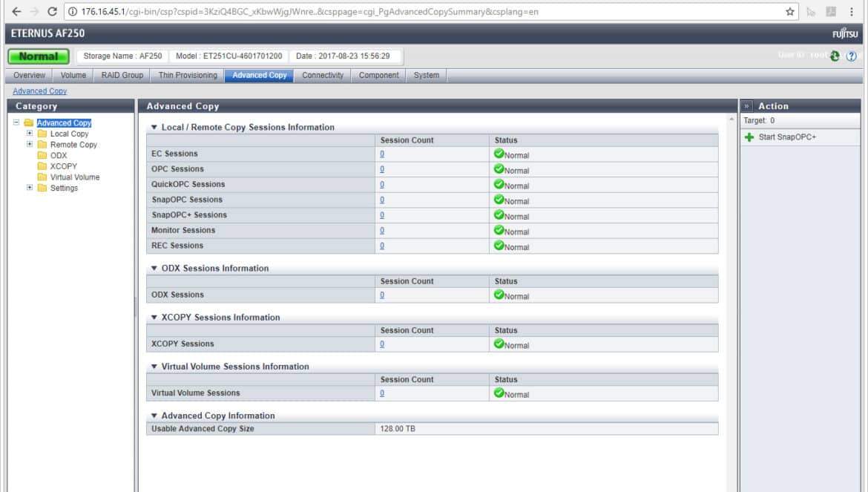Viewport: 868px width, 492px height.
Task: Select Remote Copy in the Category tree
Action: coord(73,145)
